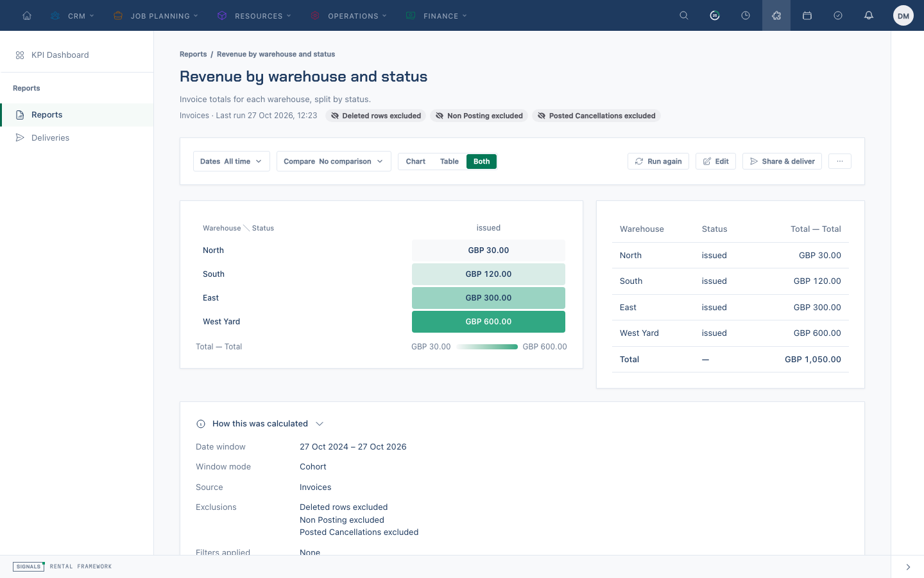This screenshot has height=578, width=924.
Task: Open the calendar icon in top bar
Action: pyautogui.click(x=807, y=15)
